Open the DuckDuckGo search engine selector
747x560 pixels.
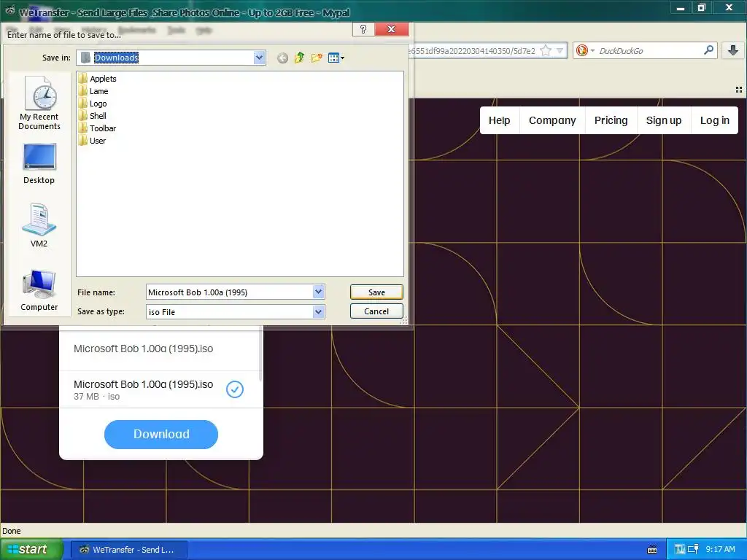[x=585, y=50]
